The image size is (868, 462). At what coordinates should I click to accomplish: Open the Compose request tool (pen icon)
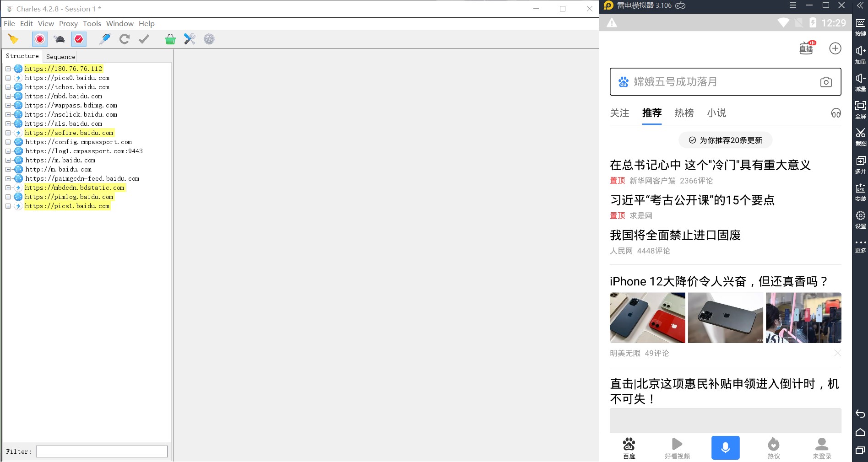pos(104,39)
